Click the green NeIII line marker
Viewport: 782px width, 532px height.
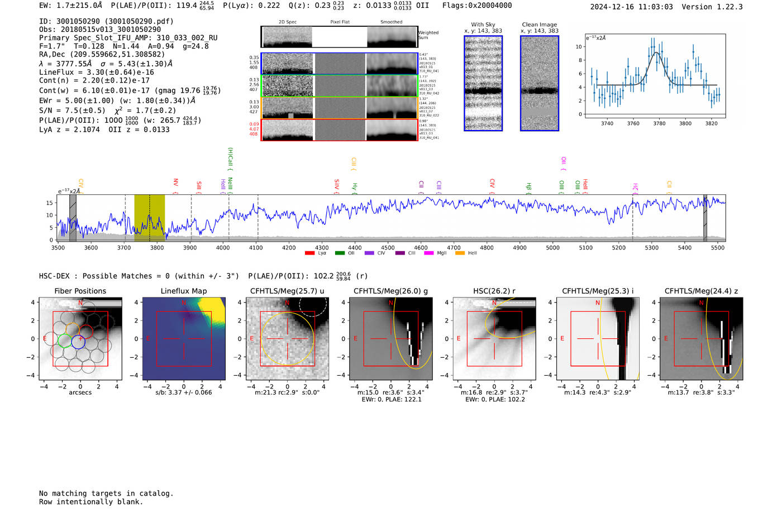230,185
